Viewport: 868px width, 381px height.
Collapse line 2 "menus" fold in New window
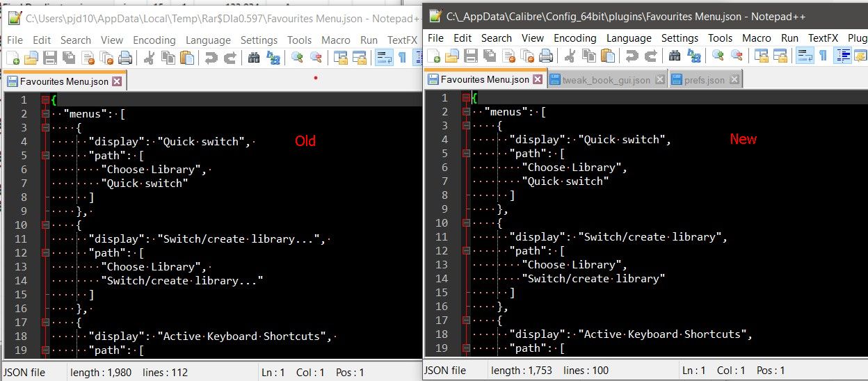466,112
